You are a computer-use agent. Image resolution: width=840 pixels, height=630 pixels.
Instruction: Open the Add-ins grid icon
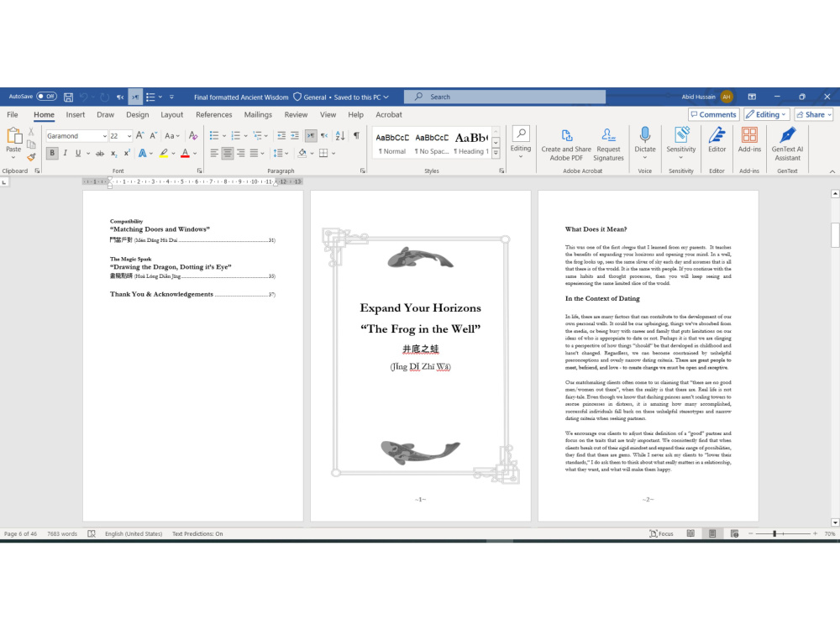tap(749, 140)
